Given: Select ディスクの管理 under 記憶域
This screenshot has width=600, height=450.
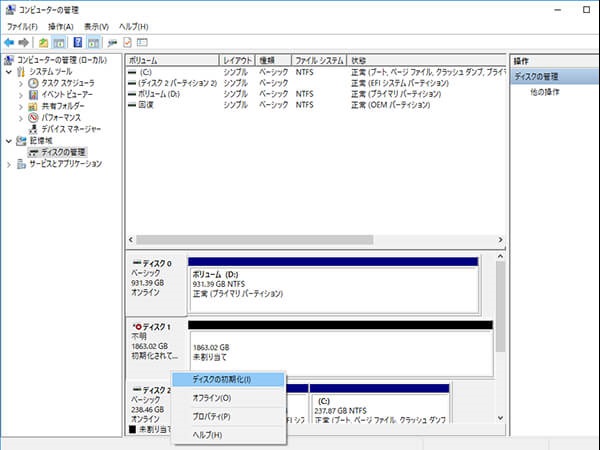Looking at the screenshot, I should coord(62,152).
